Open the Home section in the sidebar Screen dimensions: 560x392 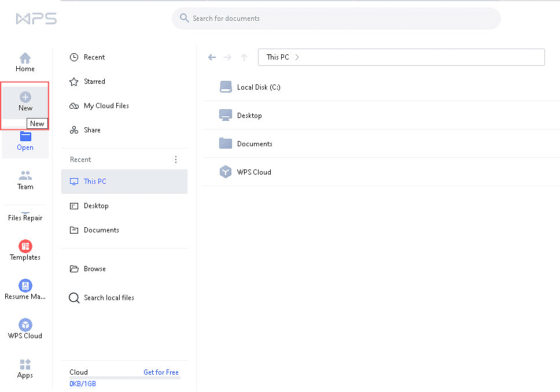[x=25, y=62]
